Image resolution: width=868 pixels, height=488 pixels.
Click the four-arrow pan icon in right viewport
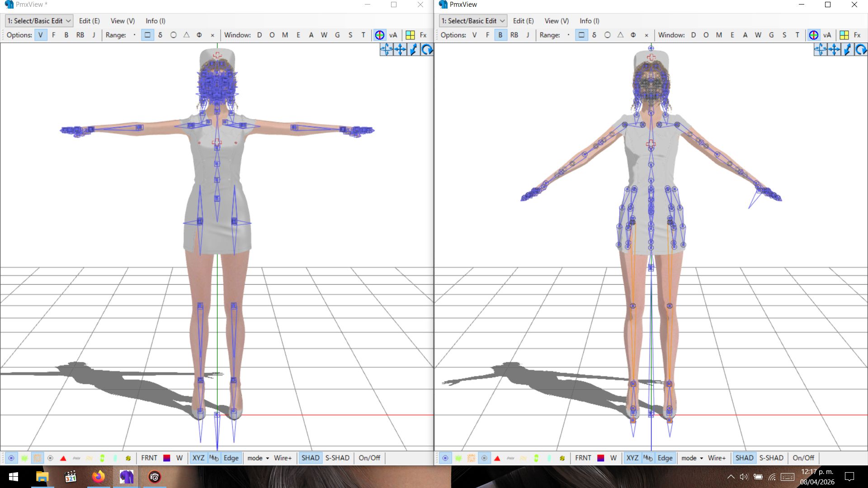834,50
